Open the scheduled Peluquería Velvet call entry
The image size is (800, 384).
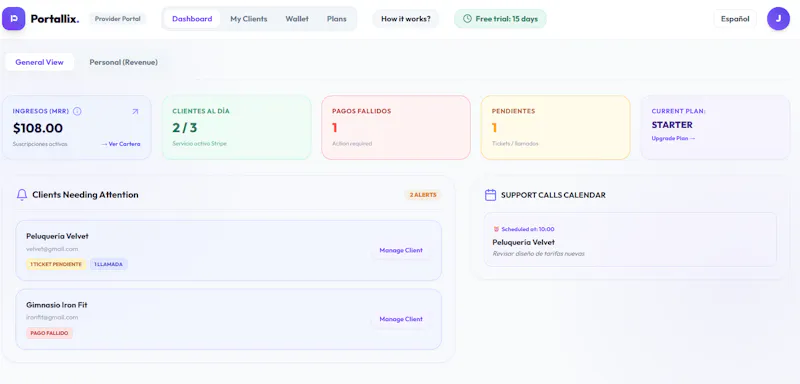[631, 240]
